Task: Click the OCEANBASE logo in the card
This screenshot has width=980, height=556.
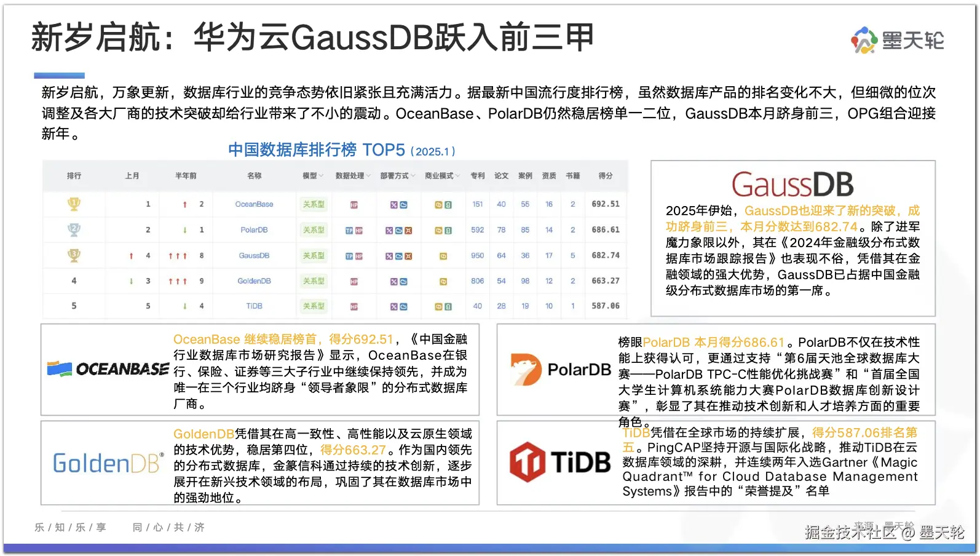Action: 108,369
